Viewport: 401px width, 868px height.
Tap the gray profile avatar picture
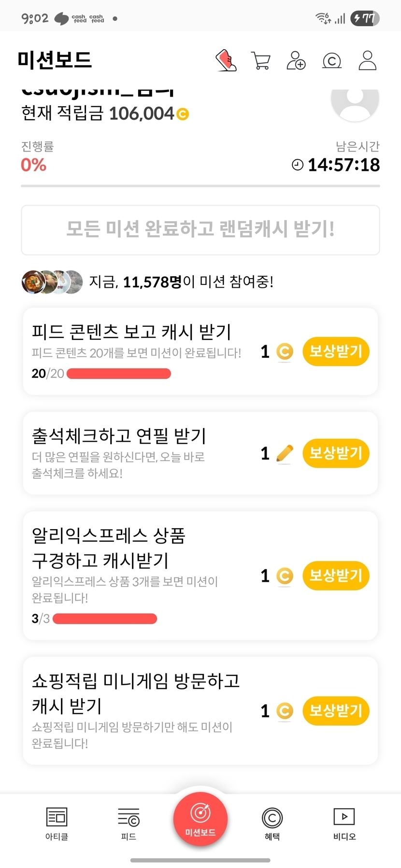click(355, 102)
